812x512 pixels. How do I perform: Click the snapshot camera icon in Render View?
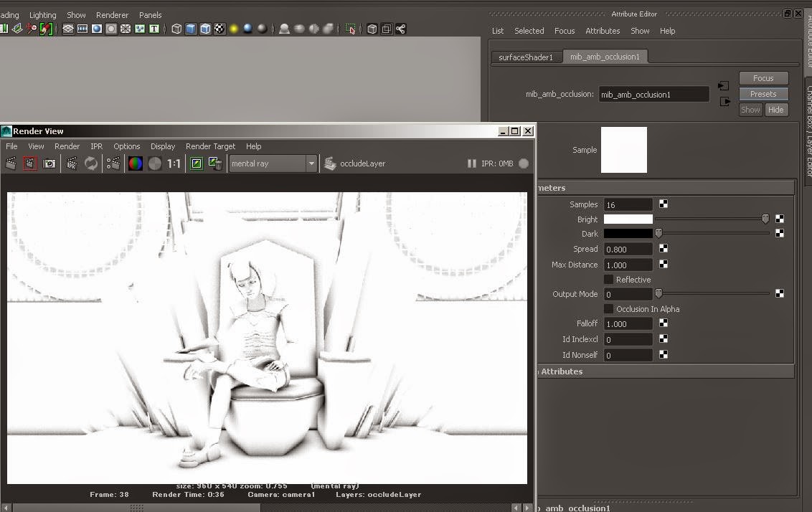[x=49, y=163]
